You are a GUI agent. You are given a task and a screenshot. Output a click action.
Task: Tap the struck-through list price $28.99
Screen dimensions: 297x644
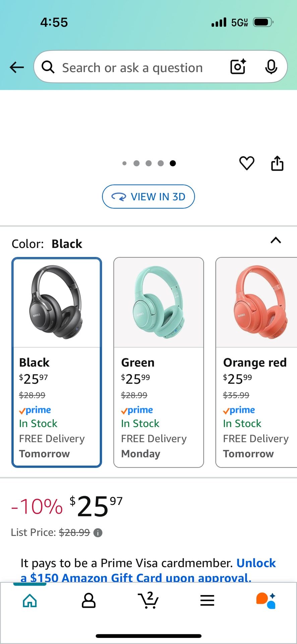pos(74,532)
